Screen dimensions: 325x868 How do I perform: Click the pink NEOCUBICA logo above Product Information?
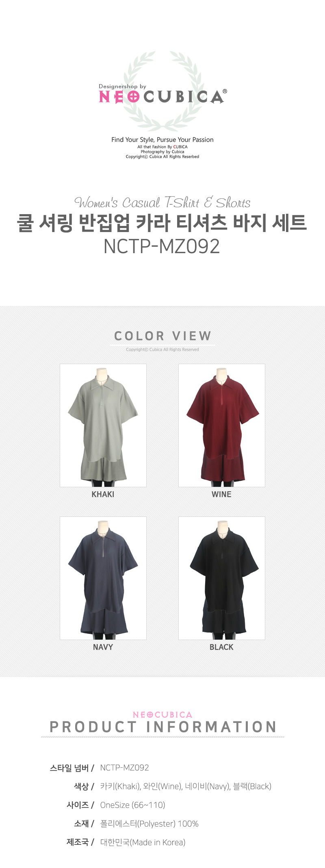tap(162, 715)
